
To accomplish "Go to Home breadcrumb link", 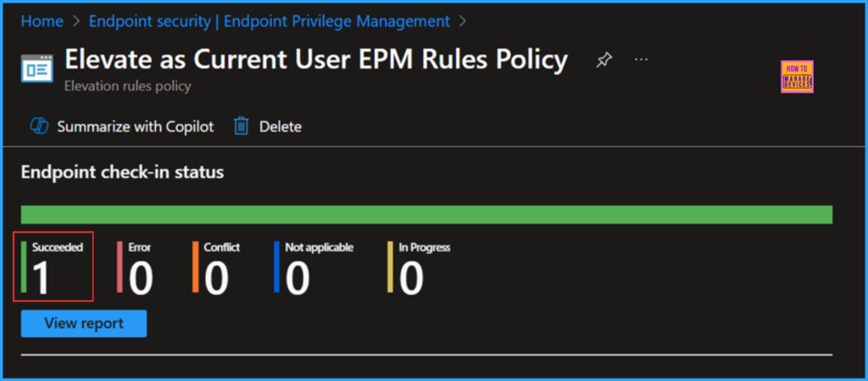I will click(42, 21).
